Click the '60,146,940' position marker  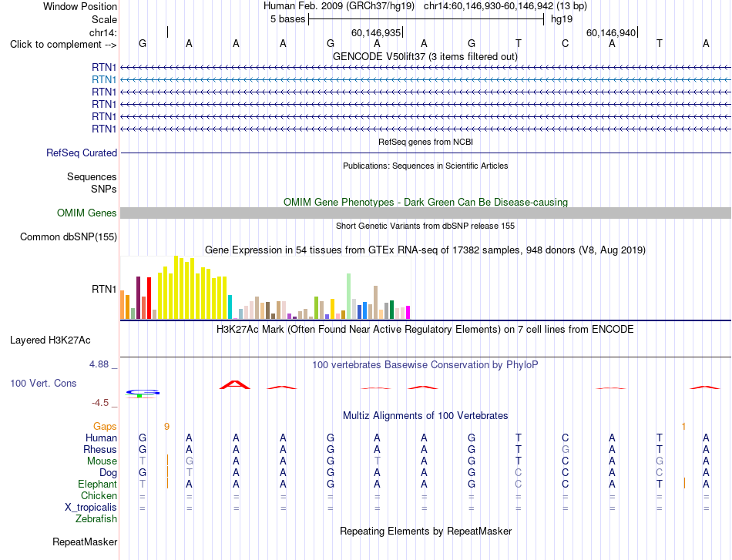click(x=611, y=32)
